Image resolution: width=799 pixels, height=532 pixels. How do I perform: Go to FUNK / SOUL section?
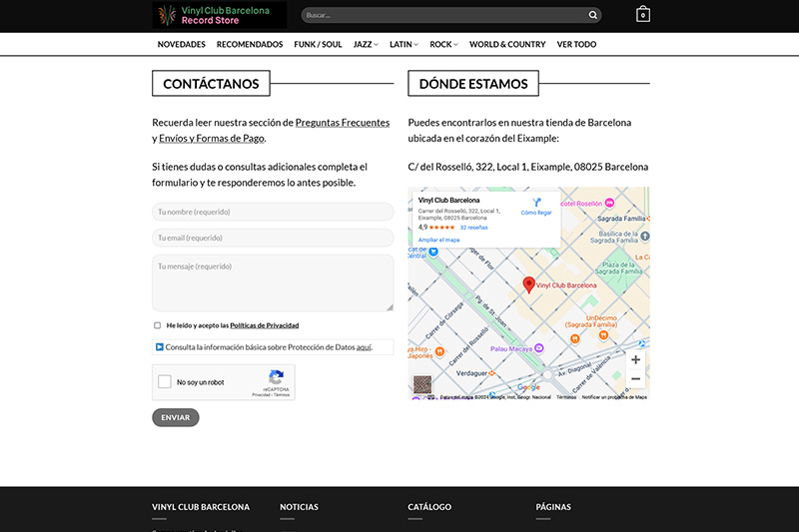click(x=318, y=44)
